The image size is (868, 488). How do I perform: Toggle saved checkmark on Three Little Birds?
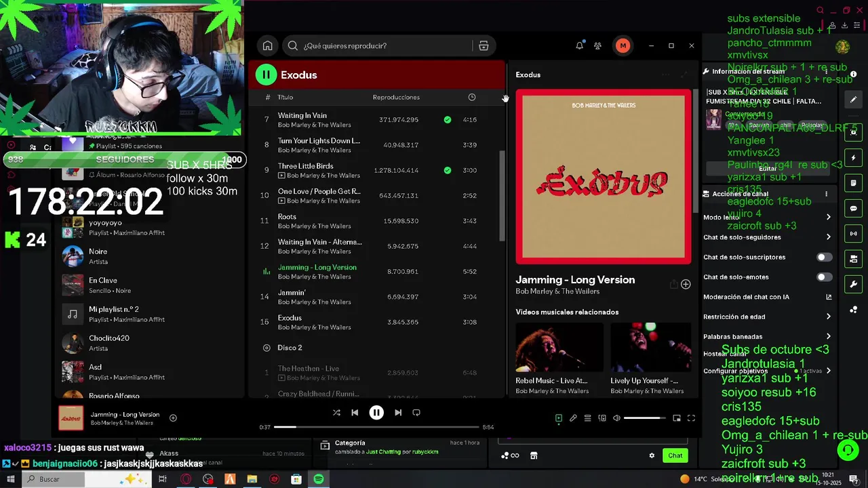pyautogui.click(x=448, y=171)
